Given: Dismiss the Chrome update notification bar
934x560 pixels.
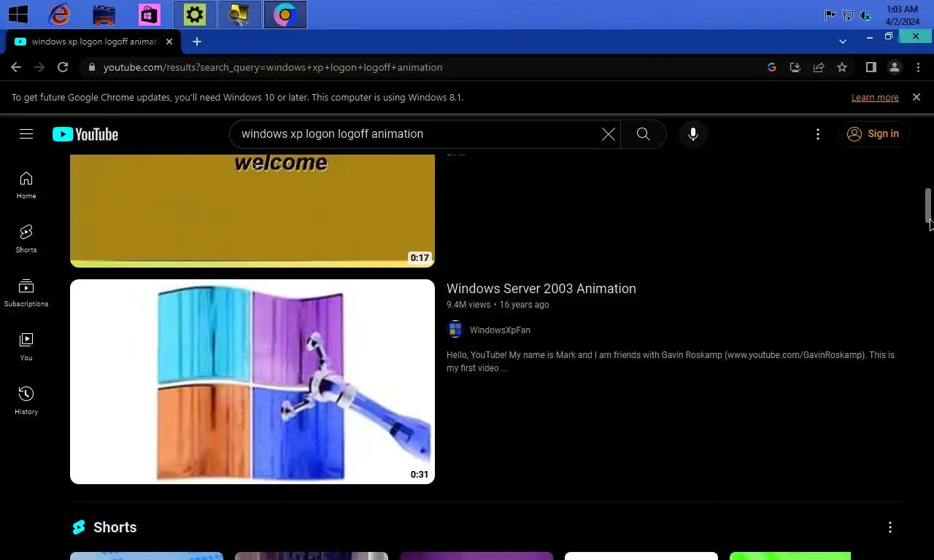Looking at the screenshot, I should (x=916, y=97).
